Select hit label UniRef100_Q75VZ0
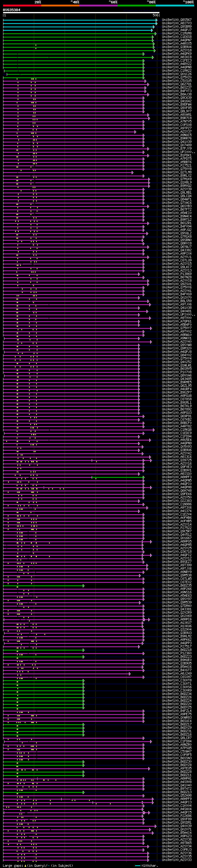This screenshot has width=197, height=868. (176, 78)
